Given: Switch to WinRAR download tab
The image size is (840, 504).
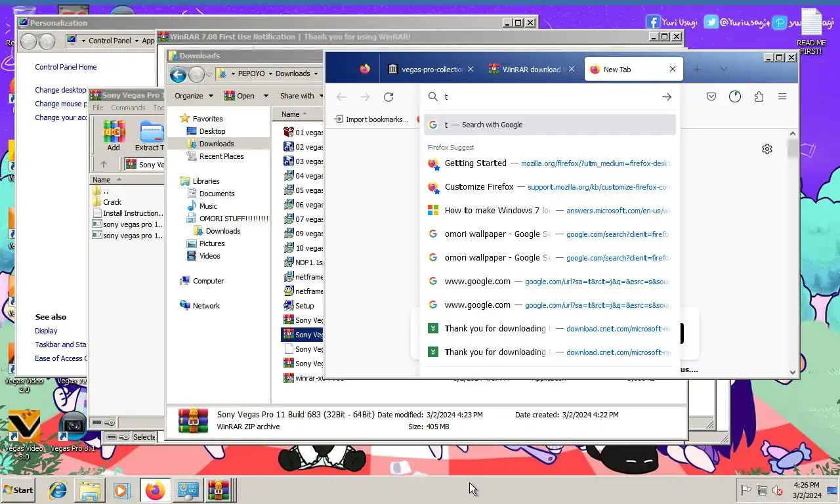Looking at the screenshot, I should click(531, 69).
